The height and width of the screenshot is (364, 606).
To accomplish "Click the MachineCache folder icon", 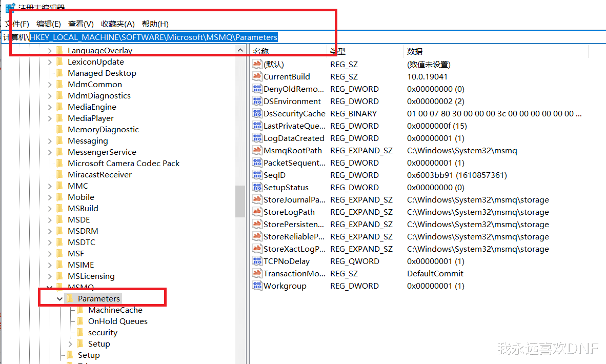I will [80, 310].
